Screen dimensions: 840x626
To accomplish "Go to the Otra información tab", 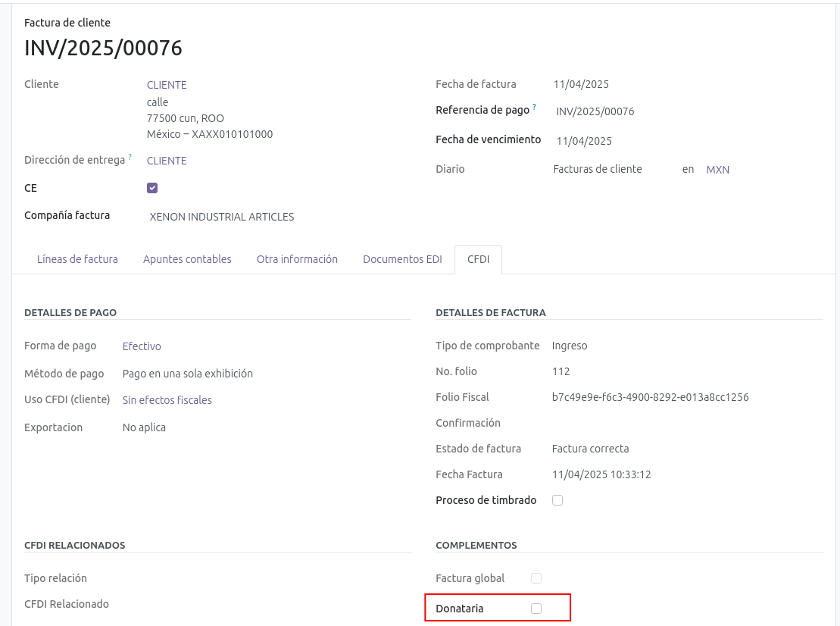I will 297,259.
